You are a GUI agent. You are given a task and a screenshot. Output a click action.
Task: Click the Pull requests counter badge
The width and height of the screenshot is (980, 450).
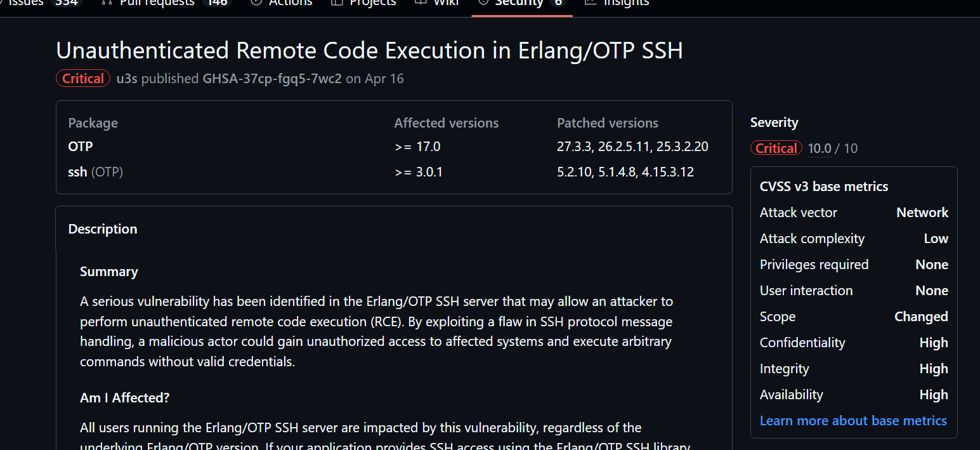tap(217, 3)
